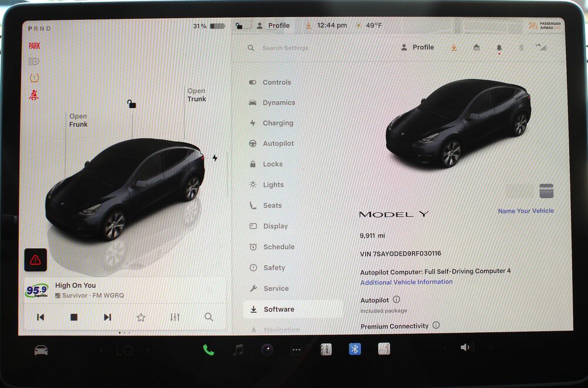Show all apps with three-dot icon

pos(296,350)
